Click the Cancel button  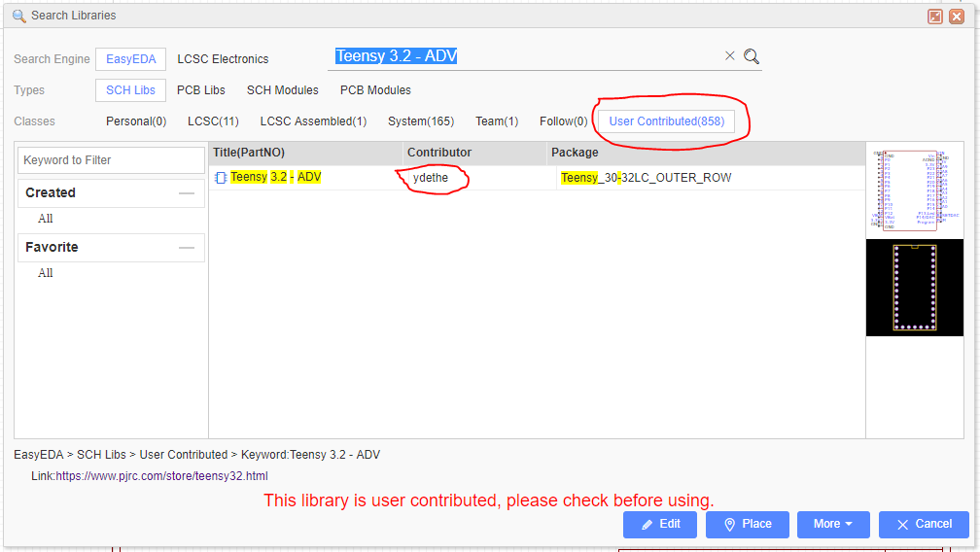pos(924,525)
